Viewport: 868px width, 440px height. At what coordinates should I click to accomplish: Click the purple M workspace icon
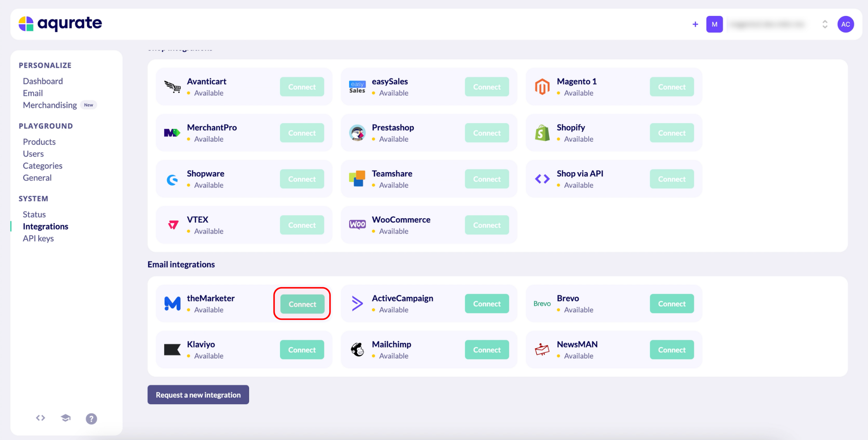[x=714, y=24]
